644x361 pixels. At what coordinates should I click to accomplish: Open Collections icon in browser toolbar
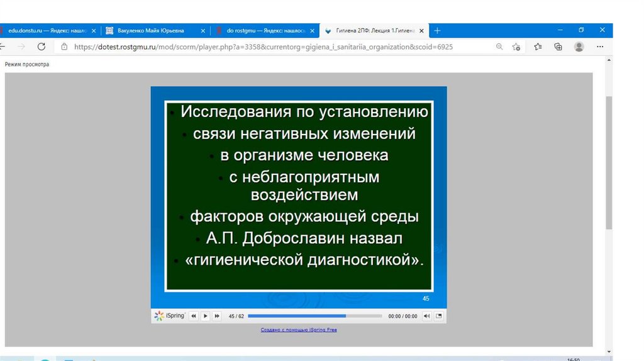pyautogui.click(x=558, y=47)
